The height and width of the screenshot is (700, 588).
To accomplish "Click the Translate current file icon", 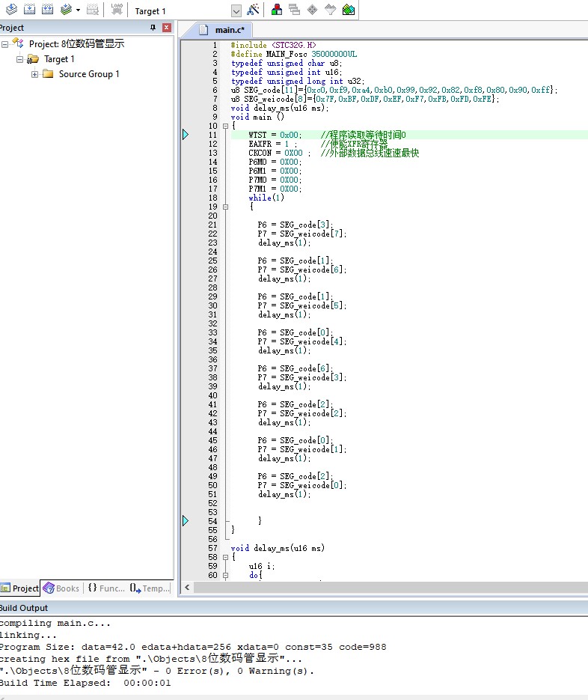I will point(11,10).
